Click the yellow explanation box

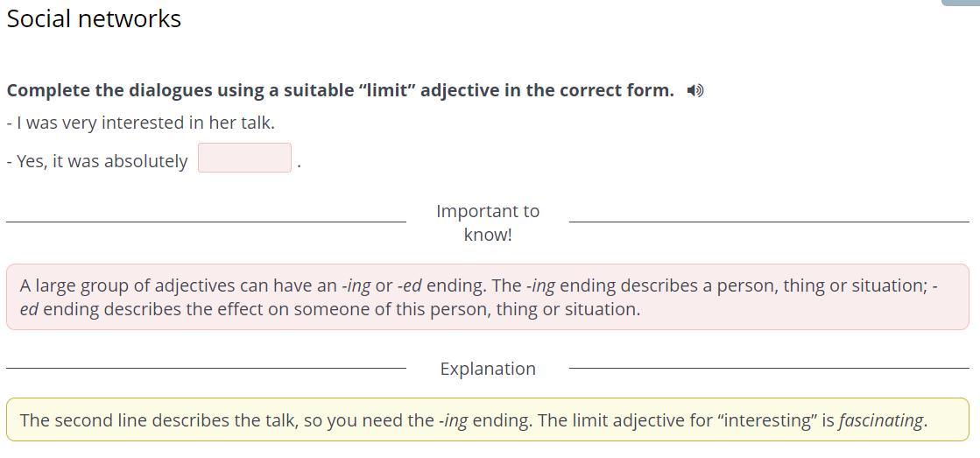point(488,419)
